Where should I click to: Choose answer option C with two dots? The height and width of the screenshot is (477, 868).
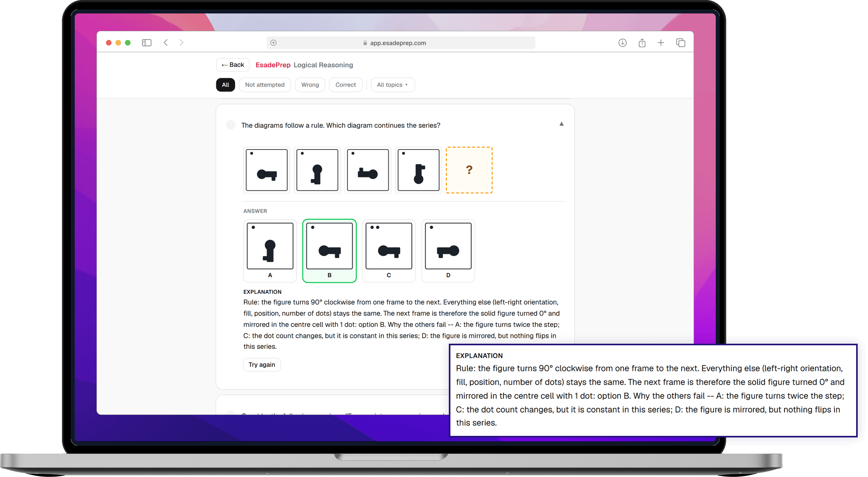[389, 251]
